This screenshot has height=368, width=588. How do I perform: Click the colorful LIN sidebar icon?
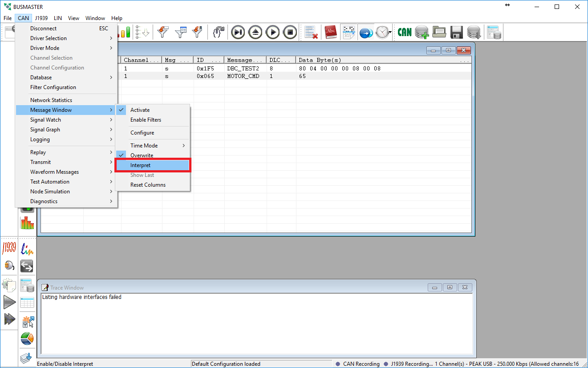coord(27,249)
